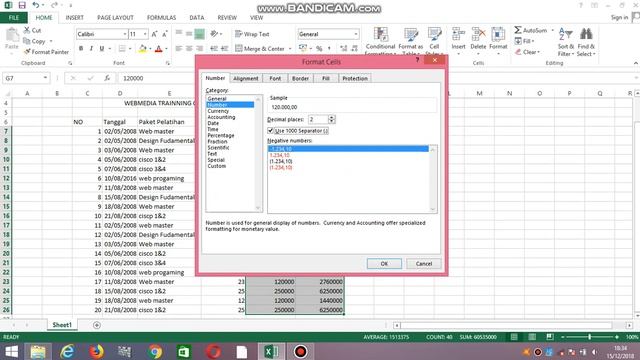Click Decrease Font Size icon
The image size is (640, 360).
[x=165, y=34]
